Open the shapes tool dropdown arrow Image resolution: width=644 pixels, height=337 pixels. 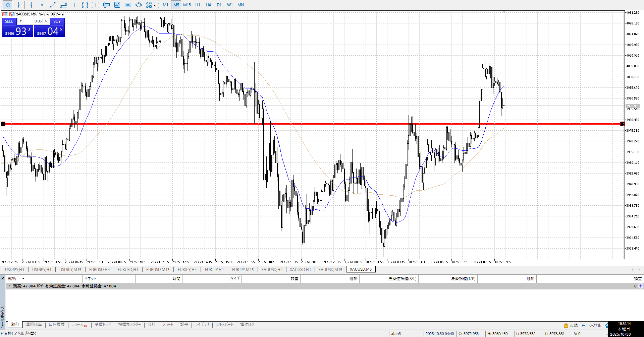tap(155, 5)
